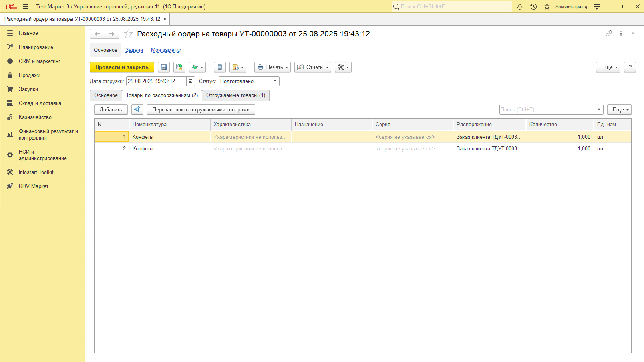644x362 pixels.
Task: Open help with the question mark button
Action: [630, 67]
